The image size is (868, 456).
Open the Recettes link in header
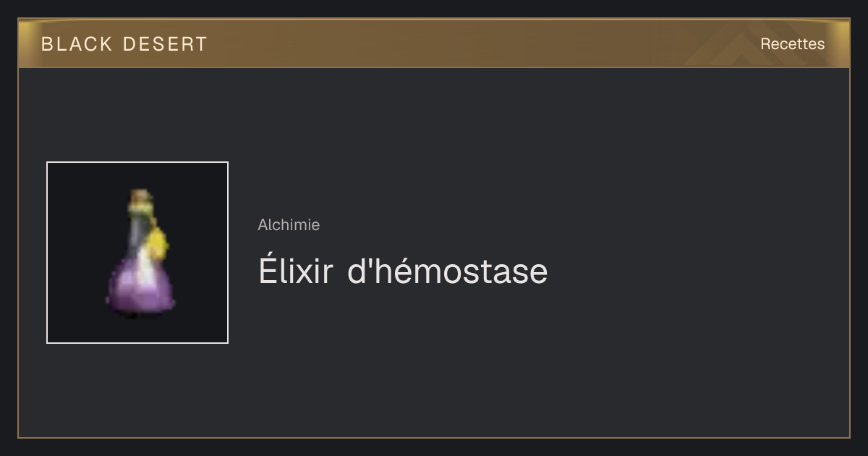pyautogui.click(x=792, y=44)
